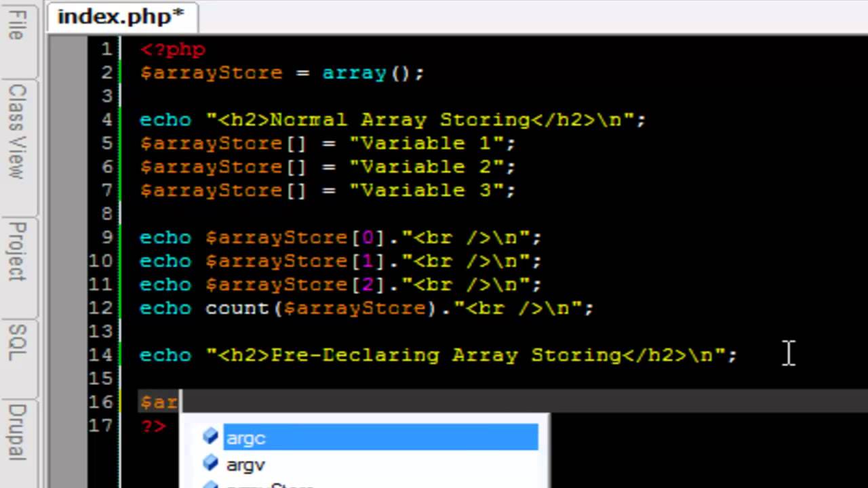Click the echo keyword on line 14
Image resolution: width=868 pixels, height=488 pixels.
tap(165, 355)
